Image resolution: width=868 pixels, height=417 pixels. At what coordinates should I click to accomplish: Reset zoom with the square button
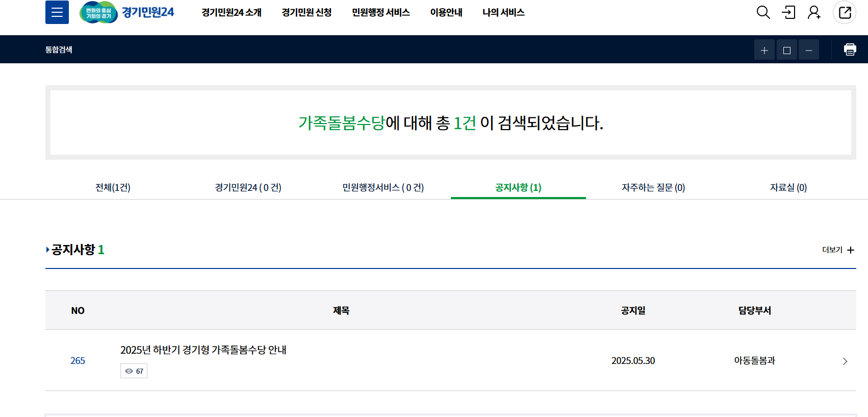pos(787,50)
